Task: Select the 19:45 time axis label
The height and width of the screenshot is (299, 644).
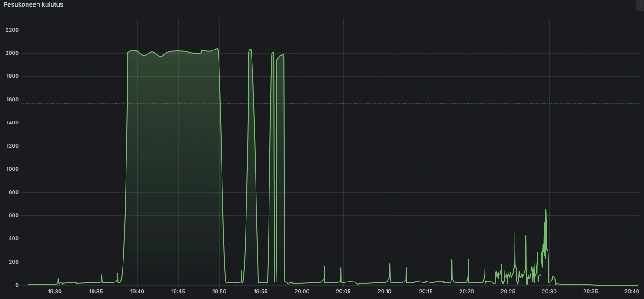Action: click(178, 292)
